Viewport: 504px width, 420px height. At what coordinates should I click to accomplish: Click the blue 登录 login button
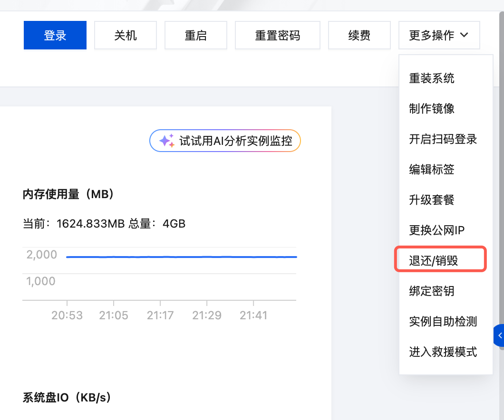tap(55, 35)
